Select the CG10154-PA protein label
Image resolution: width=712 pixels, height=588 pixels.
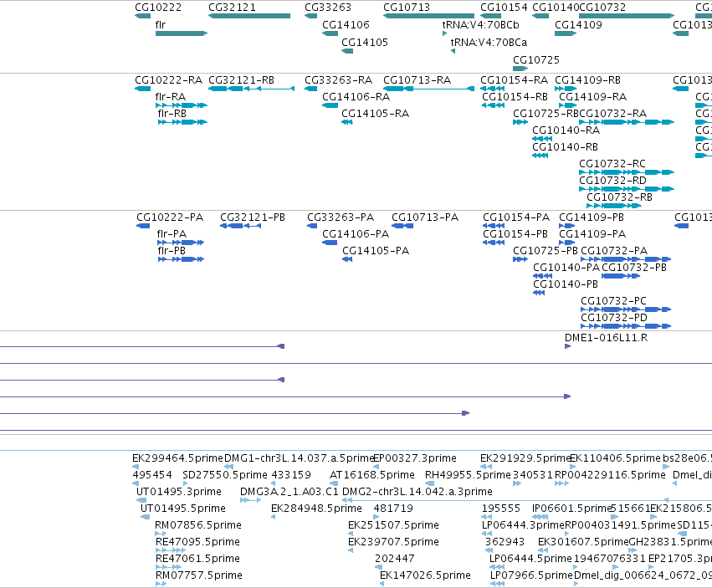click(x=516, y=217)
